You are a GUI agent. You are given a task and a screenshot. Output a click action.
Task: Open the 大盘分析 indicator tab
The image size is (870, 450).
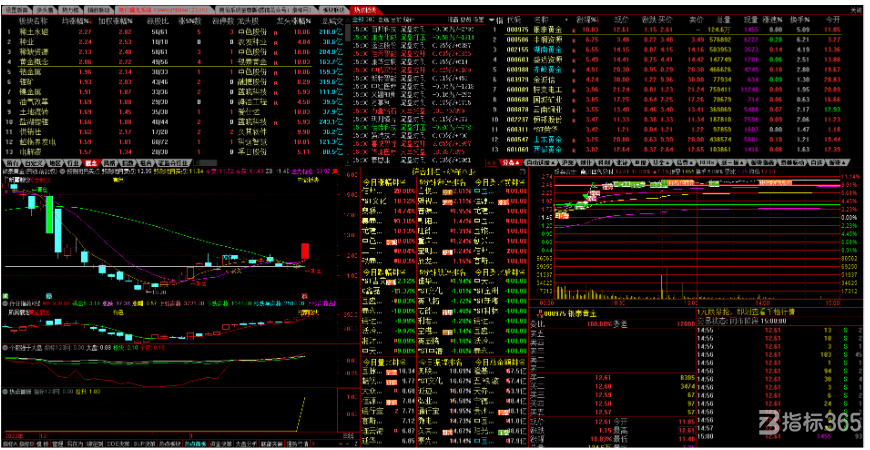(245, 444)
